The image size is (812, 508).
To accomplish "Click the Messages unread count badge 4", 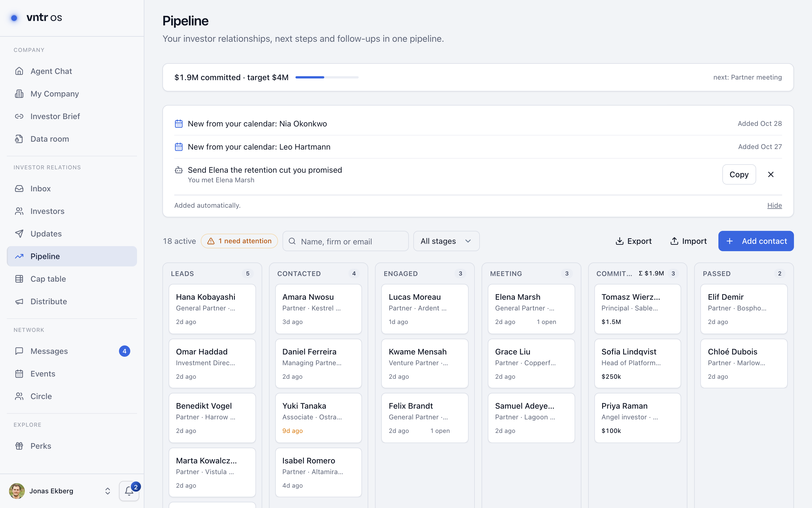I will tap(125, 351).
